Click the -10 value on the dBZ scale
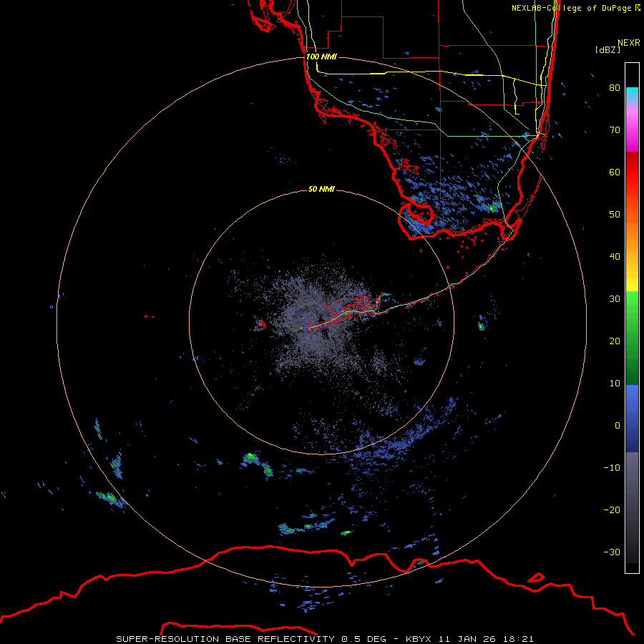This screenshot has height=644, width=644. pos(612,468)
